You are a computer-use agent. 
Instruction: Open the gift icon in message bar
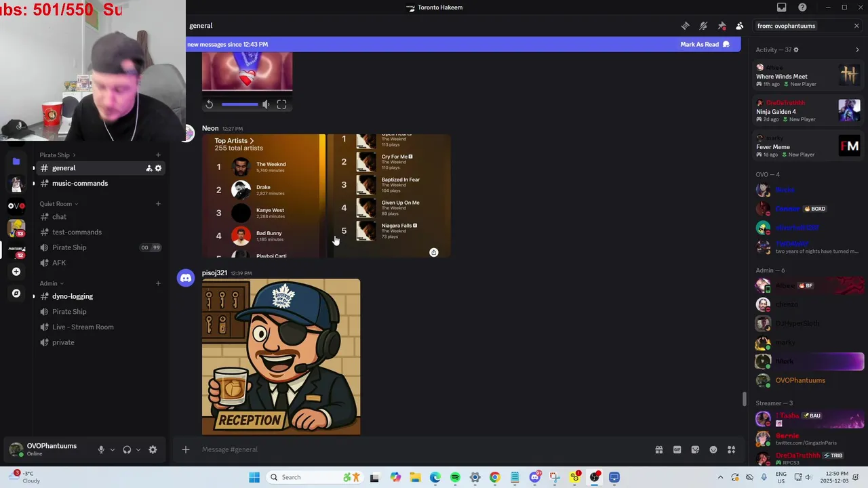tap(658, 449)
